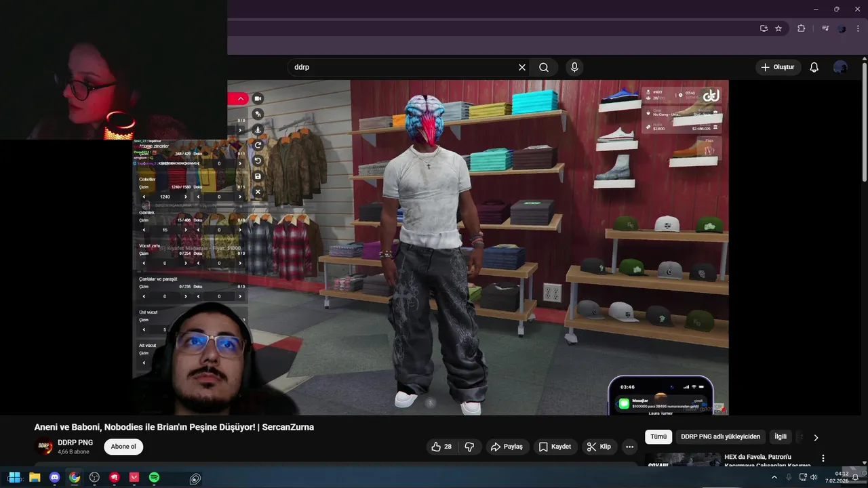Screen dimensions: 868x488
Task: Click Google Chrome taskbar icon
Action: [75, 478]
